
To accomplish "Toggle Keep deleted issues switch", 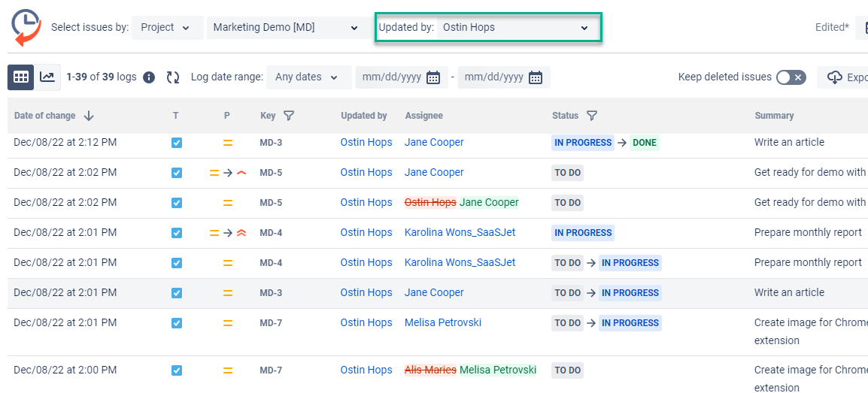I will 791,77.
